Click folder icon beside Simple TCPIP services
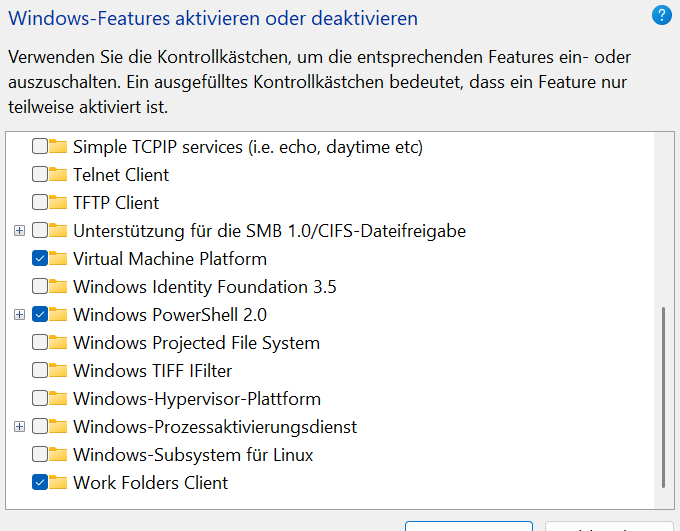Screen dimensions: 680x531 pyautogui.click(x=58, y=147)
